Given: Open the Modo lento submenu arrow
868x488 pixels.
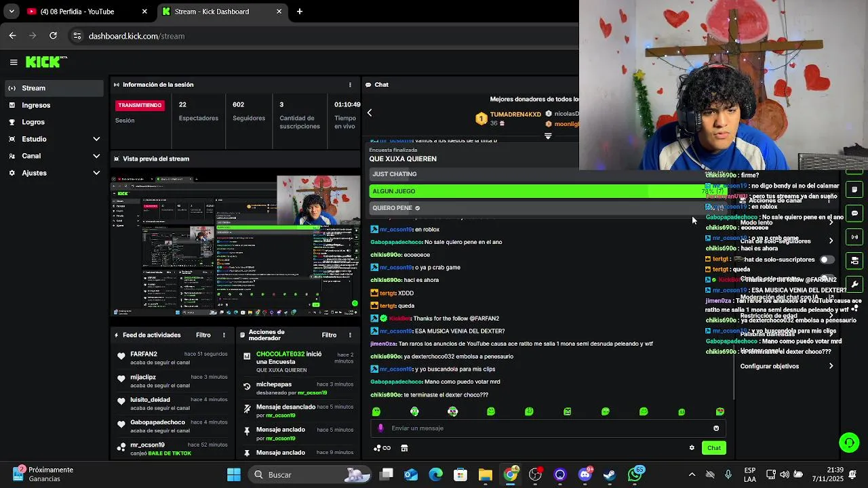Looking at the screenshot, I should (831, 222).
